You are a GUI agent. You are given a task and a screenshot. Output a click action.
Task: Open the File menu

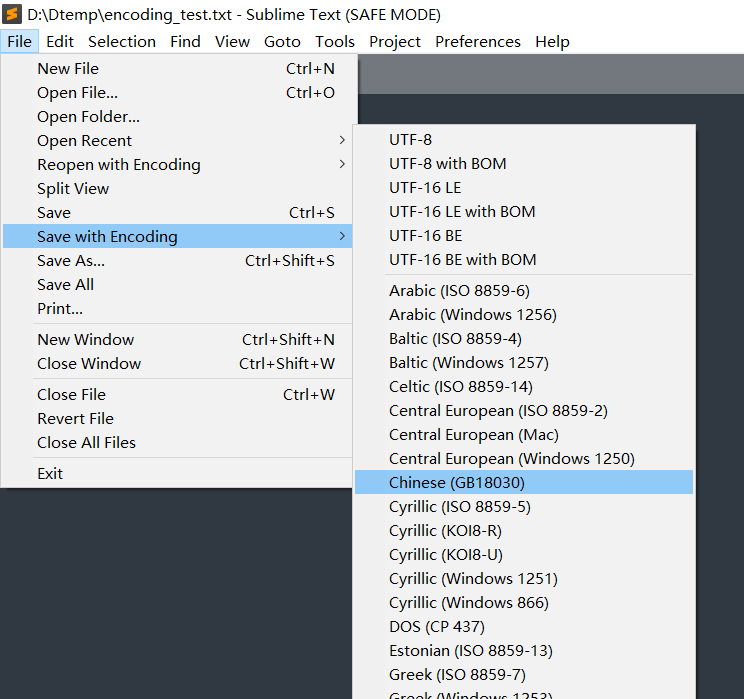tap(19, 42)
